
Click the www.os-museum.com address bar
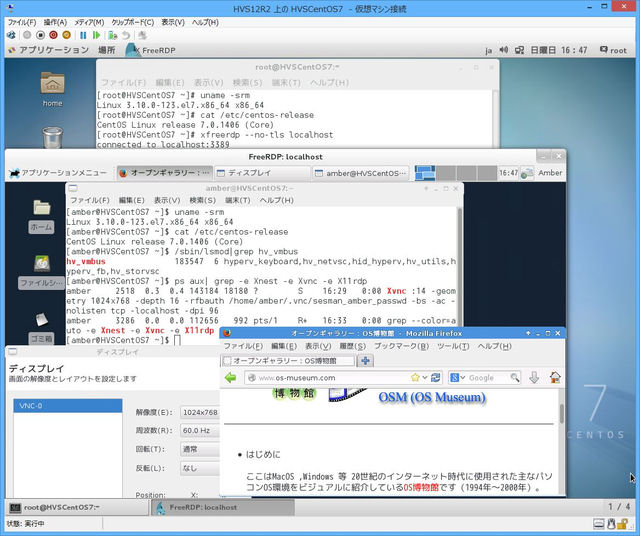[329, 378]
